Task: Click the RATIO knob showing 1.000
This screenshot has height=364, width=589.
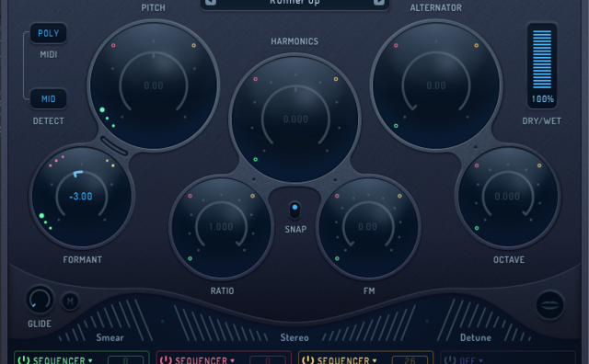Action: (x=221, y=227)
